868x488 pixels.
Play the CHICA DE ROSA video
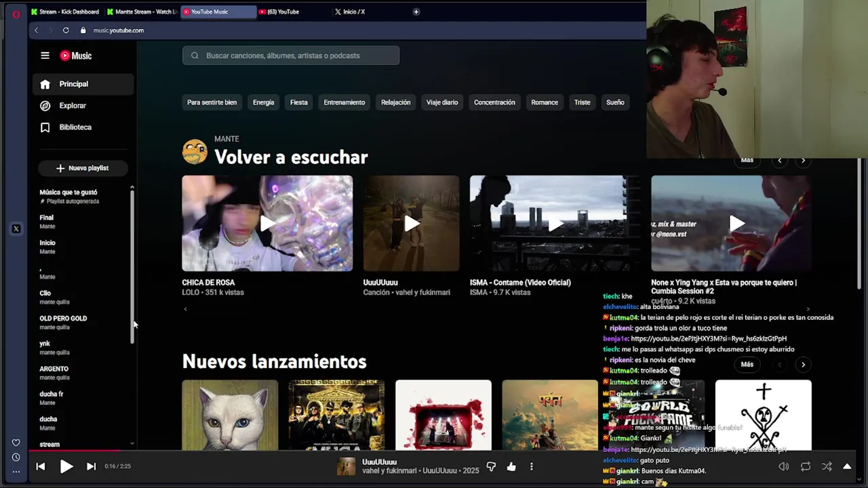pos(267,224)
